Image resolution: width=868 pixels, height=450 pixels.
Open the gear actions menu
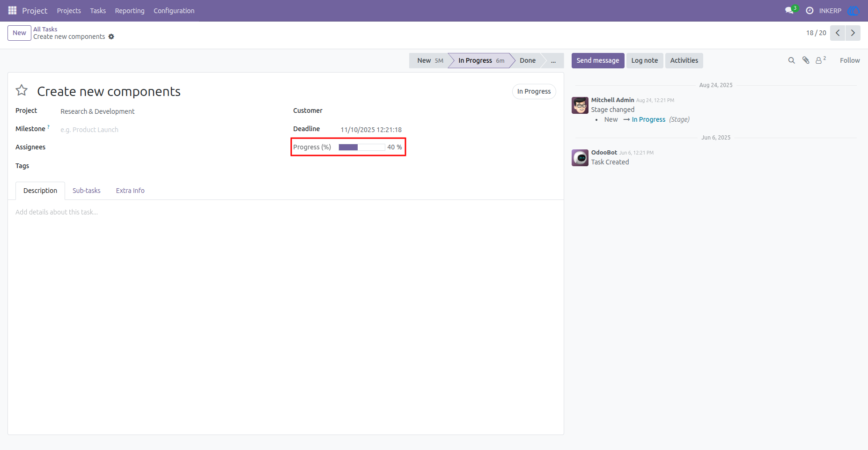(x=111, y=37)
